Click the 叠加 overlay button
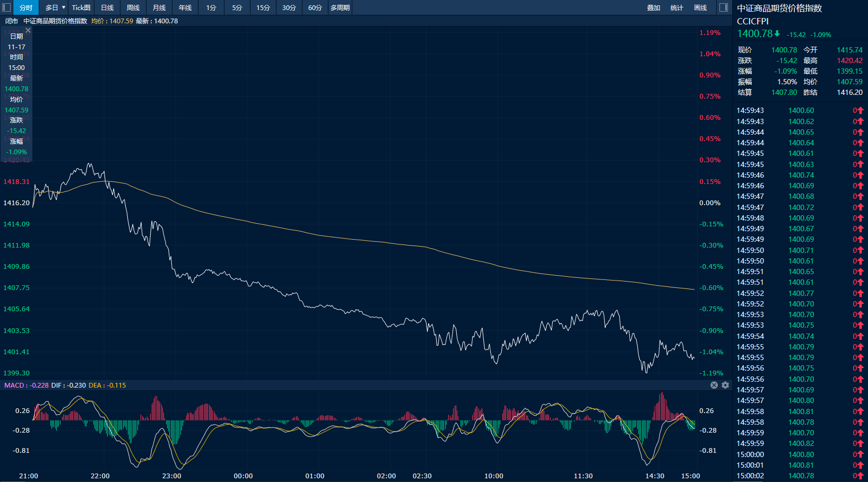Image resolution: width=868 pixels, height=482 pixels. point(654,7)
